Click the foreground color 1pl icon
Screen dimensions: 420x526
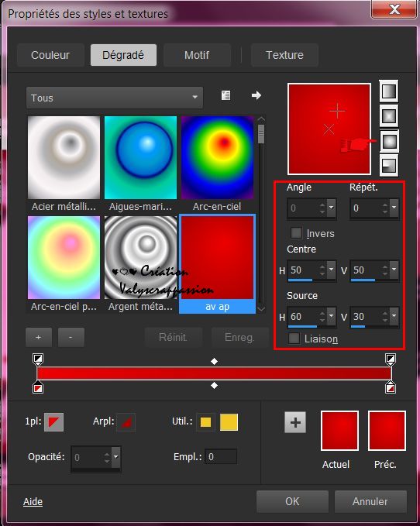point(53,421)
